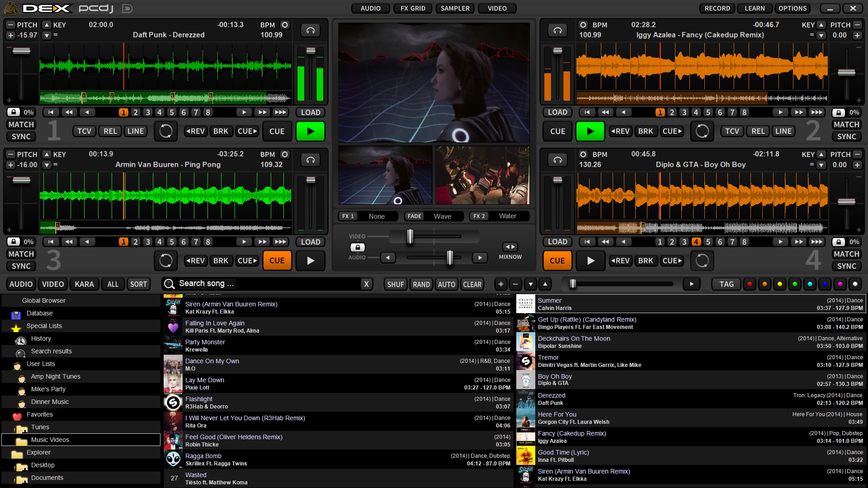Switch to the VIDEO tab in browser
Viewport: 868px width, 488px height.
[x=53, y=284]
